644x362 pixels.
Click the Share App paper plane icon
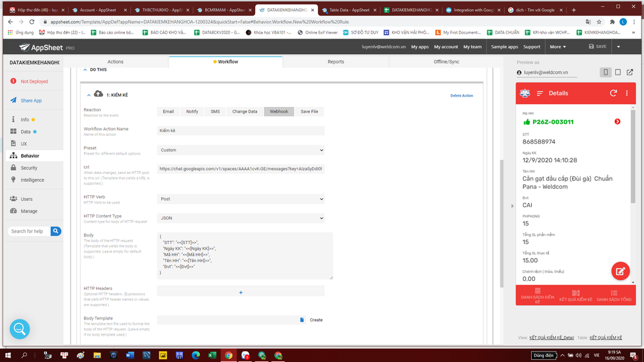click(x=14, y=100)
